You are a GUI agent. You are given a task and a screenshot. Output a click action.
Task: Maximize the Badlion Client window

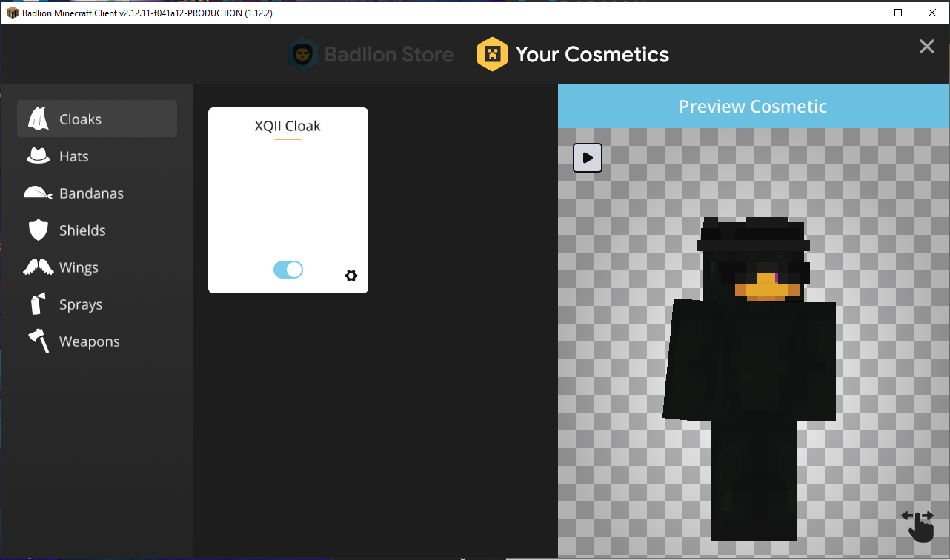point(898,13)
